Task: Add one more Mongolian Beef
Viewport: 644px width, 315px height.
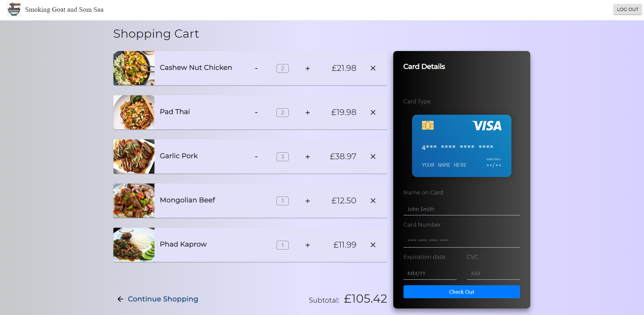Action: pos(308,201)
